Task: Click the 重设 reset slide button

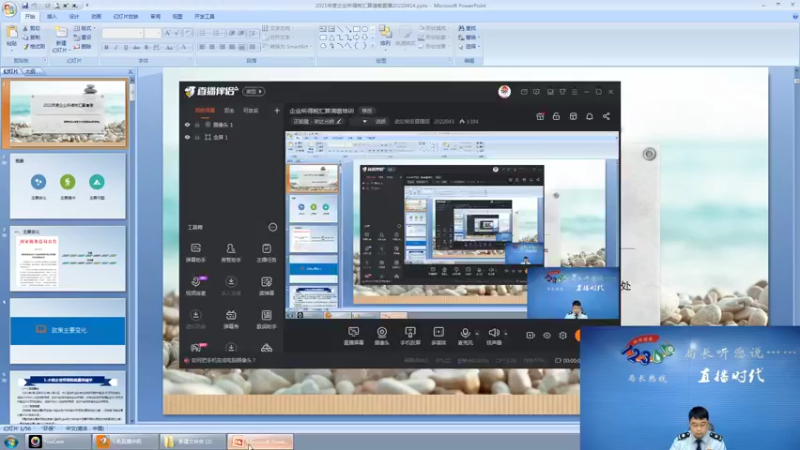Action: point(83,37)
